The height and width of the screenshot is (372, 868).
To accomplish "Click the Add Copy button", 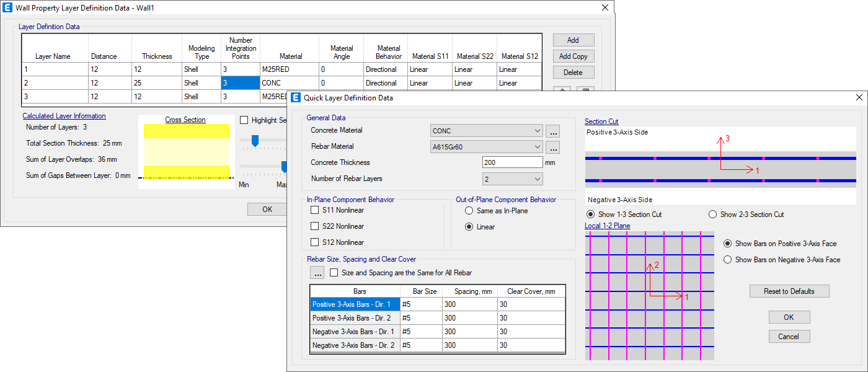I will coord(573,56).
